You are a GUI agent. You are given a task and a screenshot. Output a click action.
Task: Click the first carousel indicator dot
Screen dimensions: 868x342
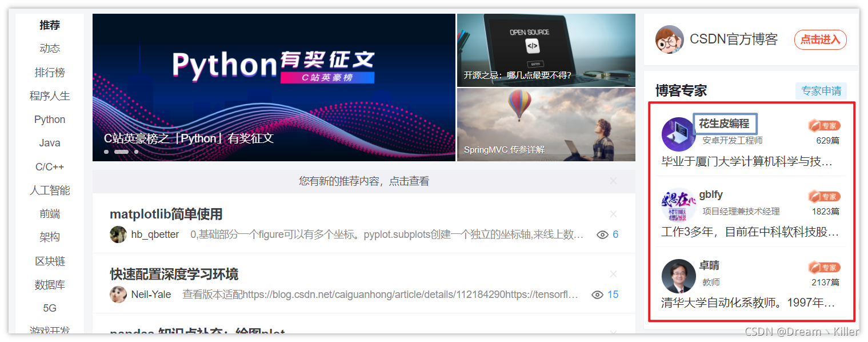click(x=106, y=152)
